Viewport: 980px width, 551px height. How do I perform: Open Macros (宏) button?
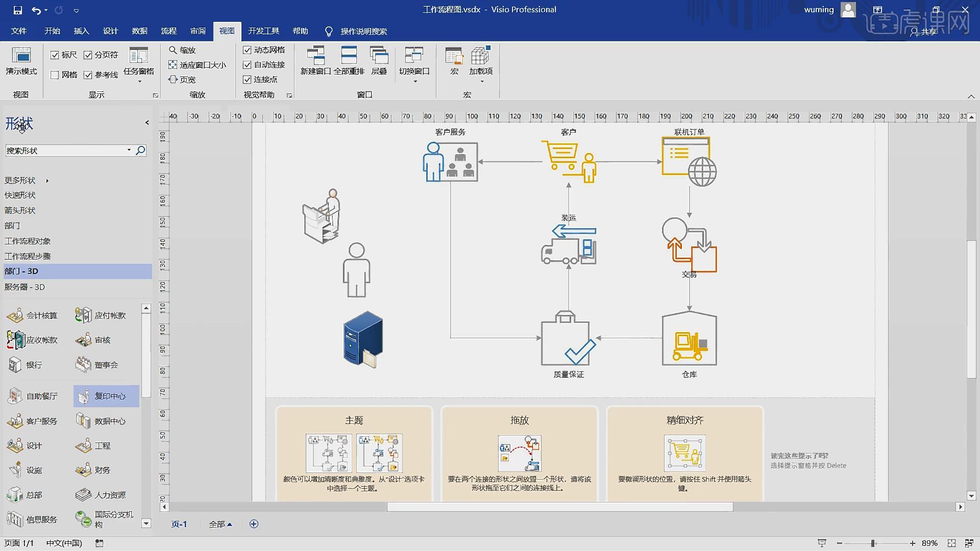click(454, 61)
